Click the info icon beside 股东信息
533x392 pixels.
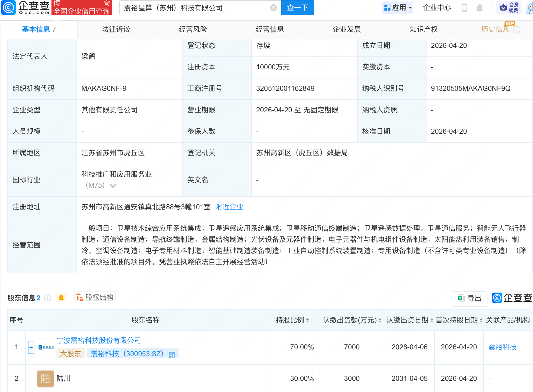pos(48,298)
